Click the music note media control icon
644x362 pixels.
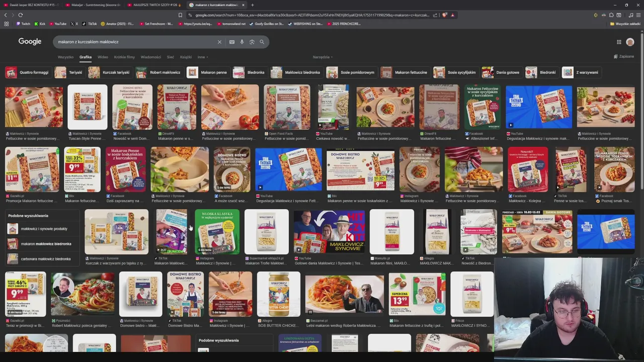tap(630, 15)
